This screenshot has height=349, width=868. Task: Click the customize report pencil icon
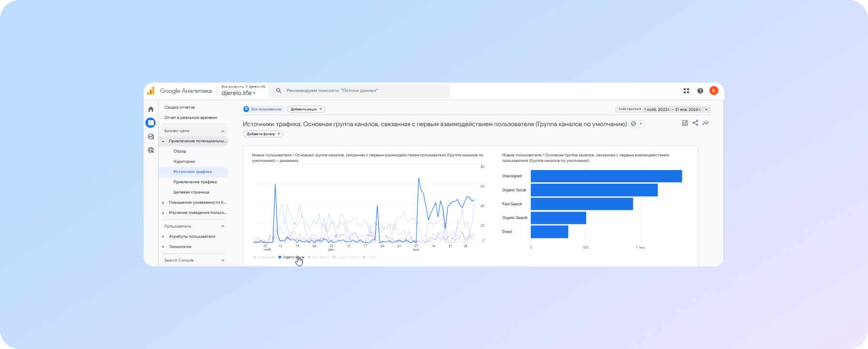point(685,123)
